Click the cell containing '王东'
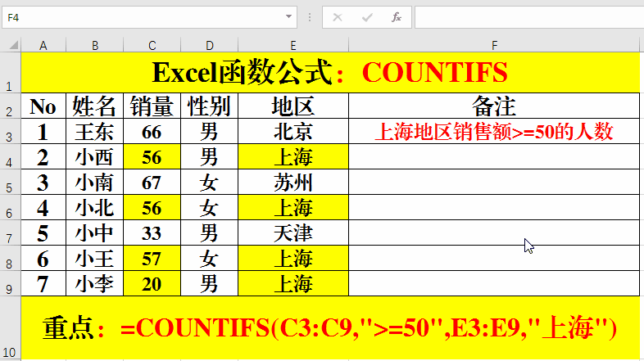Screen dimensions: 644x361 coord(95,131)
